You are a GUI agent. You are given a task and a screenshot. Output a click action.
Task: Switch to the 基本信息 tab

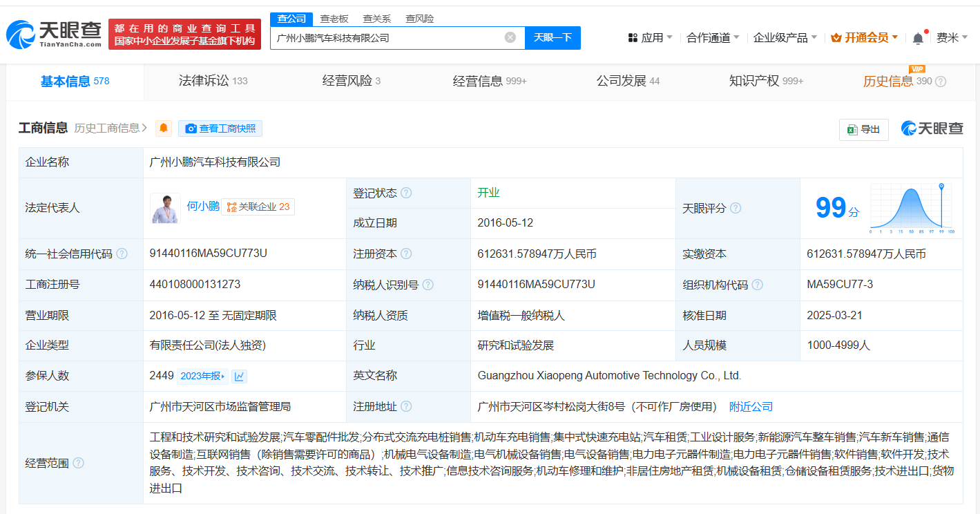(x=75, y=82)
